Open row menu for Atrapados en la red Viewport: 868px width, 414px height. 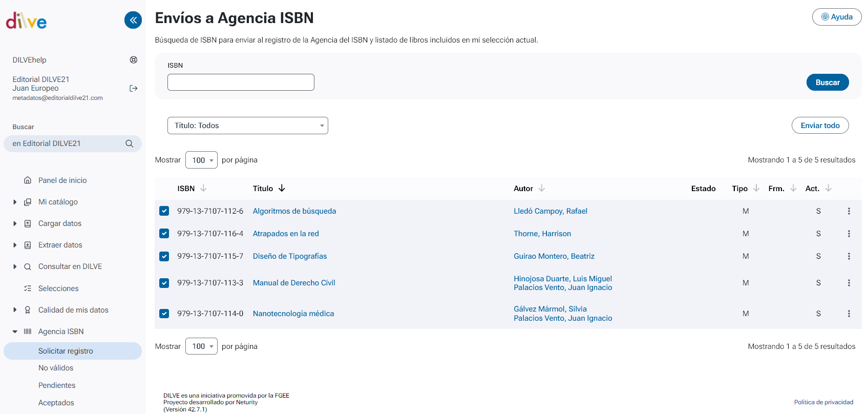(x=849, y=234)
